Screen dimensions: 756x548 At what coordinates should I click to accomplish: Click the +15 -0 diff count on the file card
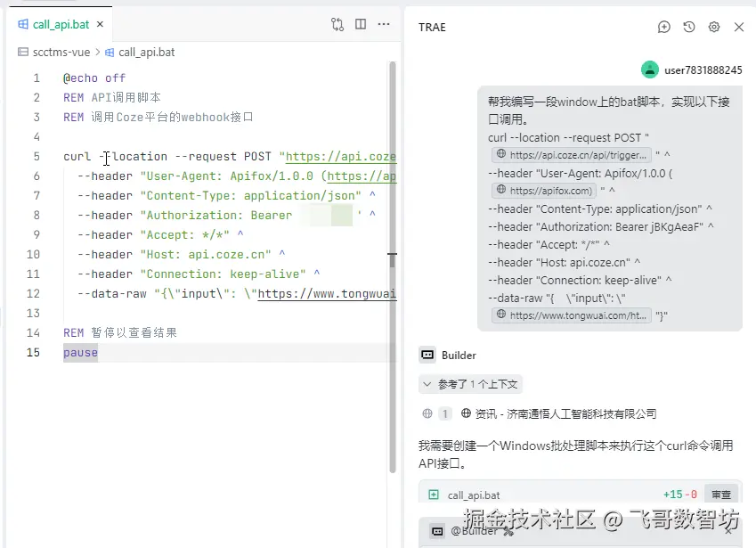(x=679, y=495)
